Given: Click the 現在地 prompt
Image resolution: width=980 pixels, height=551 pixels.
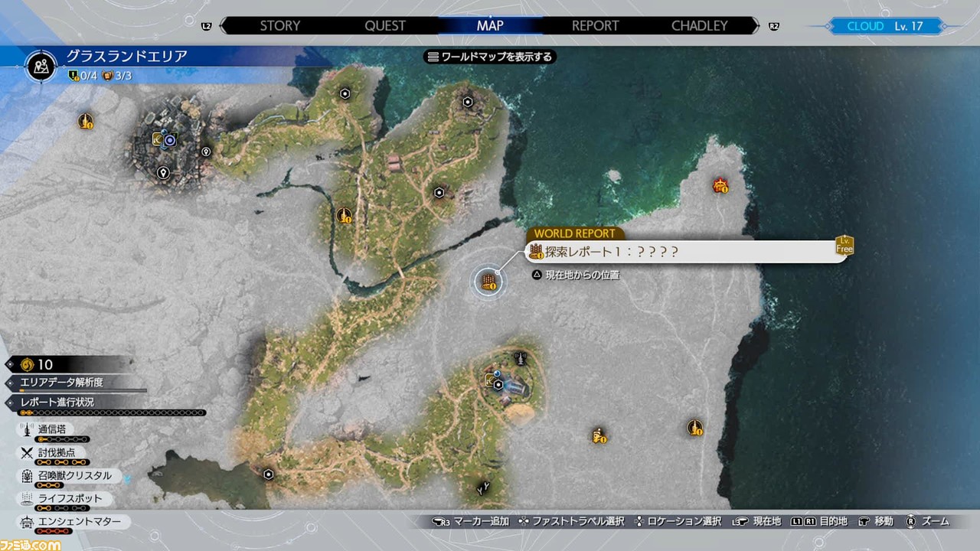Looking at the screenshot, I should click(x=756, y=521).
